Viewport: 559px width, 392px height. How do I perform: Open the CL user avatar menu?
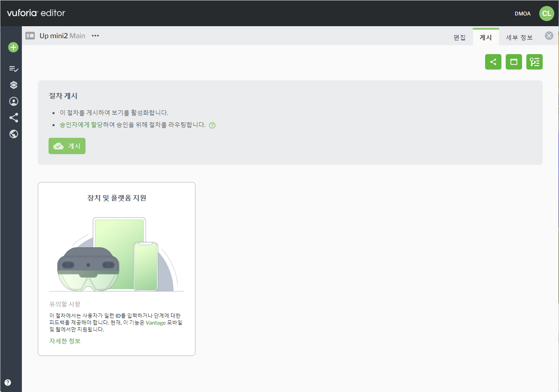click(x=547, y=13)
